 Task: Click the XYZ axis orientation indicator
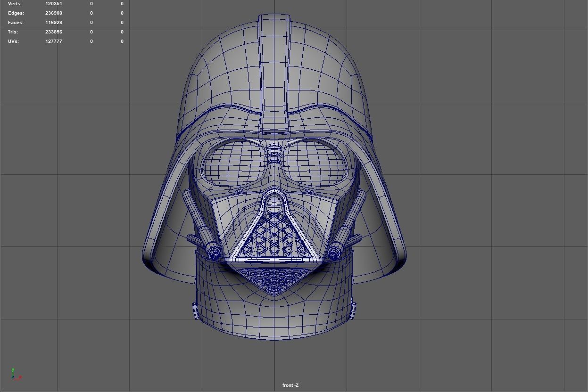click(16, 374)
